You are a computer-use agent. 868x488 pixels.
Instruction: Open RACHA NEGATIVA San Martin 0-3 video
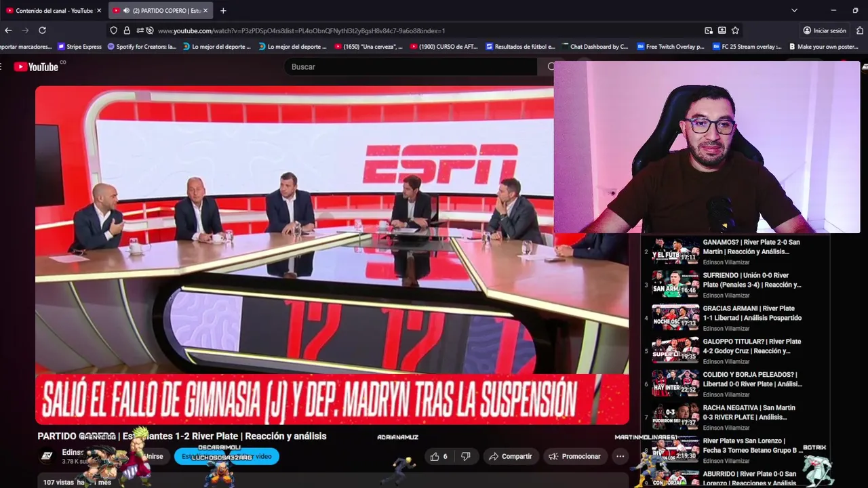(749, 412)
